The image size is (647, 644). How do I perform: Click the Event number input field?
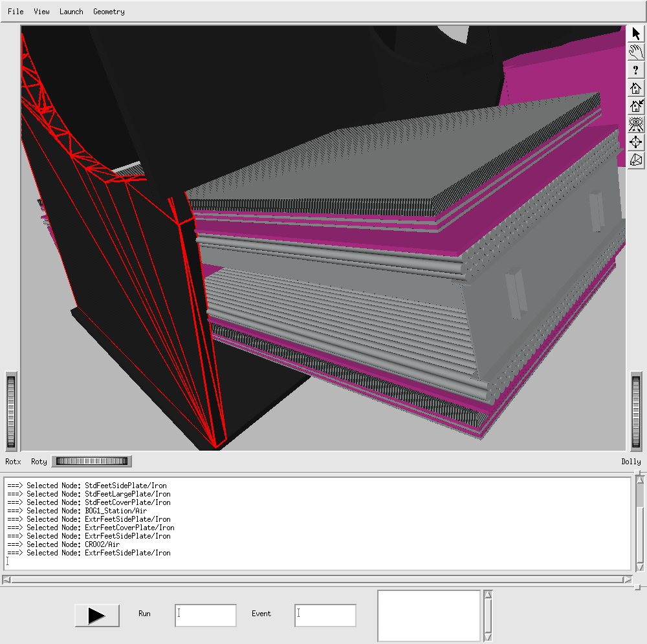click(325, 616)
